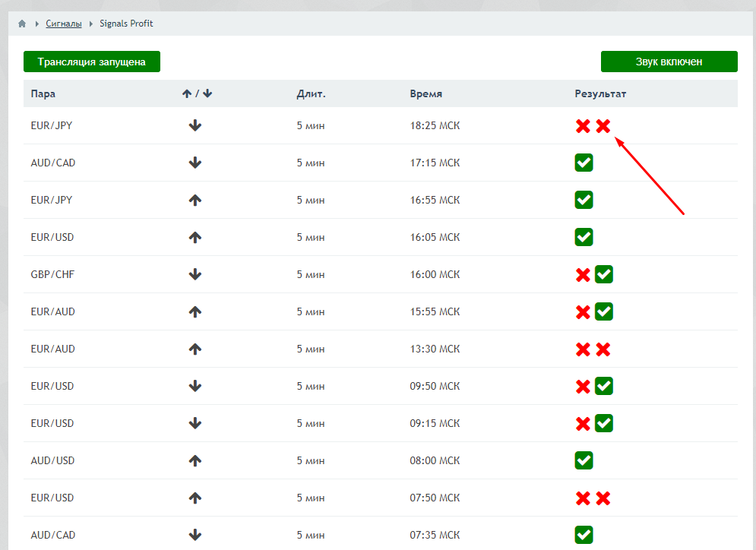Click the up arrow in the 07:50 МСК row
The image size is (756, 550).
195,498
